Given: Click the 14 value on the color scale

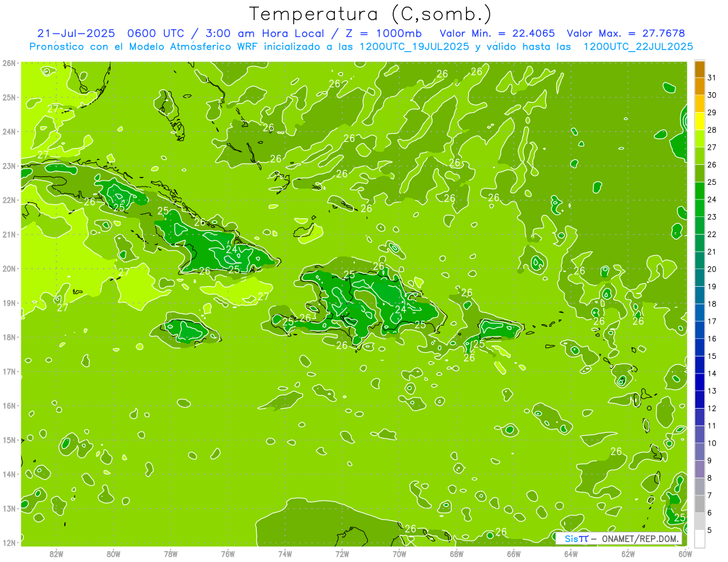Looking at the screenshot, I should [712, 373].
